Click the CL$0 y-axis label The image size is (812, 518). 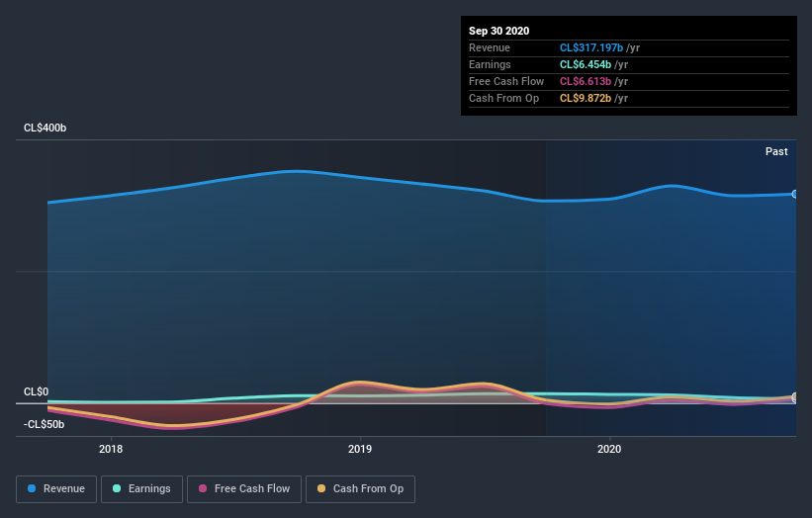[x=37, y=391]
